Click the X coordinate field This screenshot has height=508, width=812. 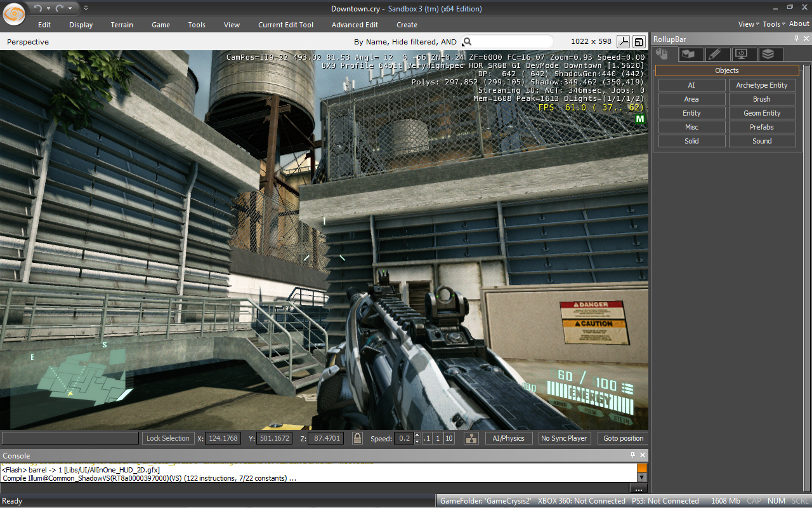(223, 438)
